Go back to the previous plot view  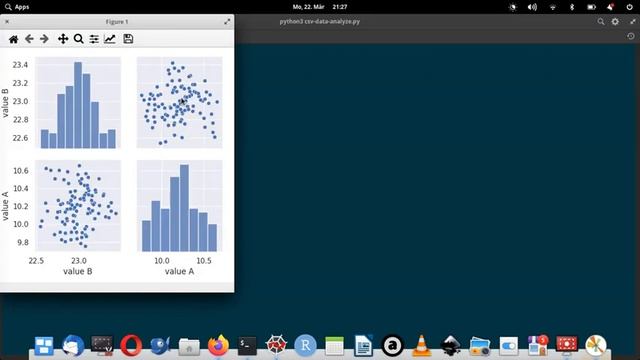[29, 39]
